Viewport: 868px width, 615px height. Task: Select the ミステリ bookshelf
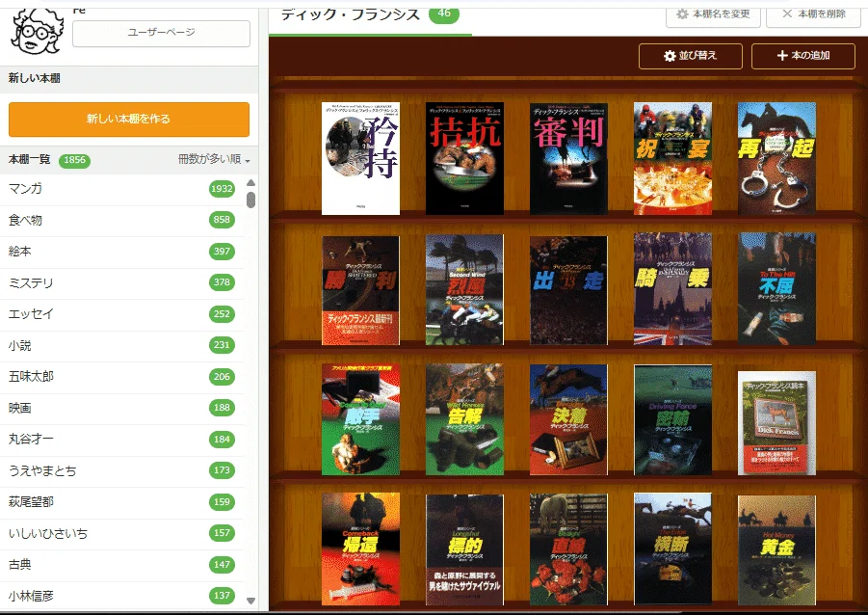[x=121, y=283]
